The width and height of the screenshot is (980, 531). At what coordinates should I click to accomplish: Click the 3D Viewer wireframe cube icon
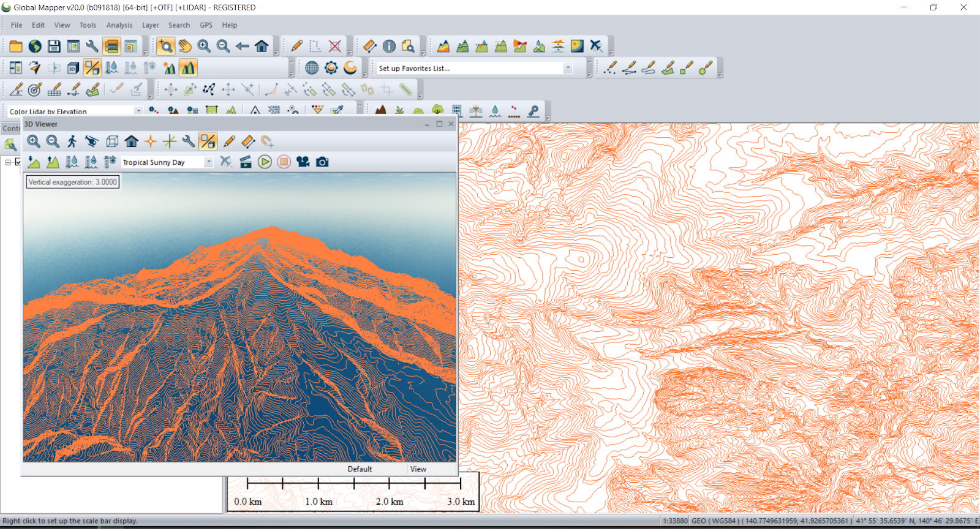click(112, 141)
